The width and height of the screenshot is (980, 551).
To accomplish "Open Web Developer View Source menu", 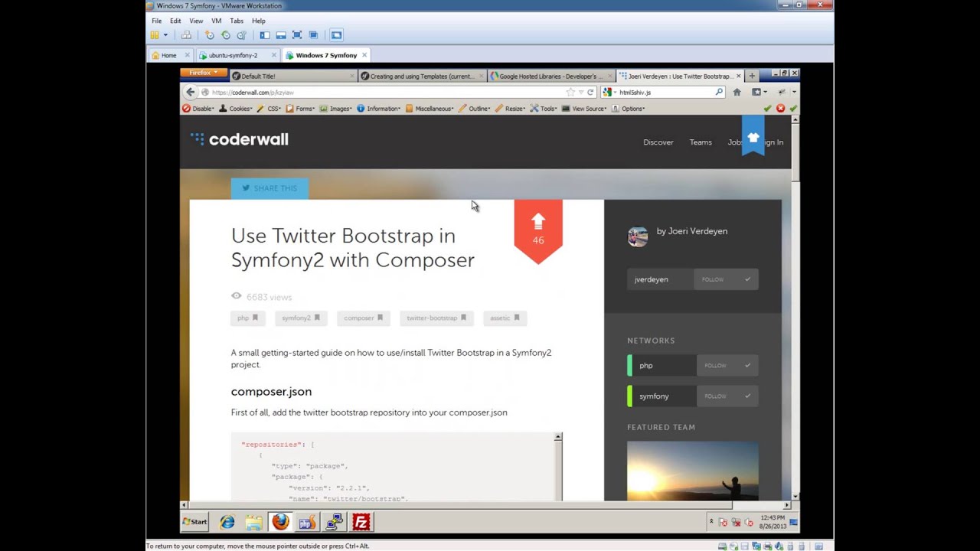I will coord(585,109).
